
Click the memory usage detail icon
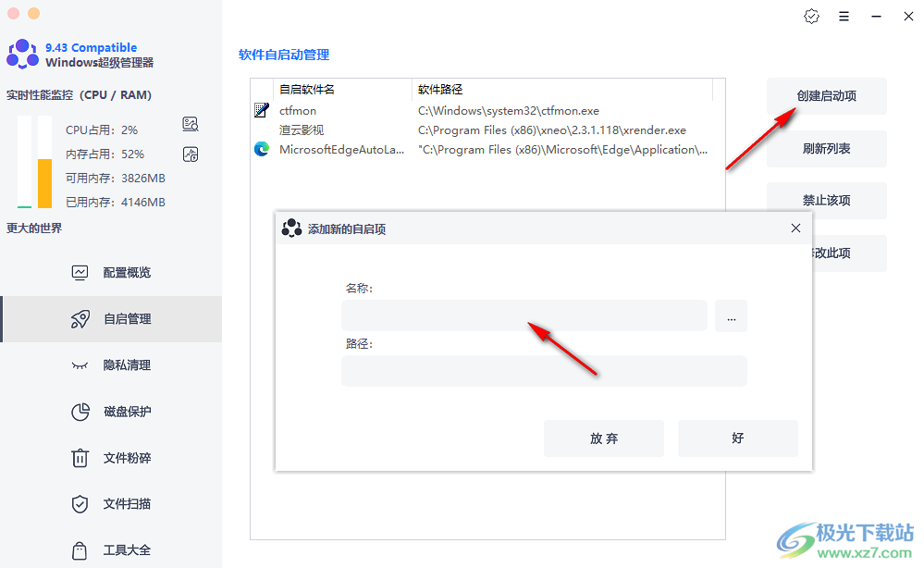191,154
